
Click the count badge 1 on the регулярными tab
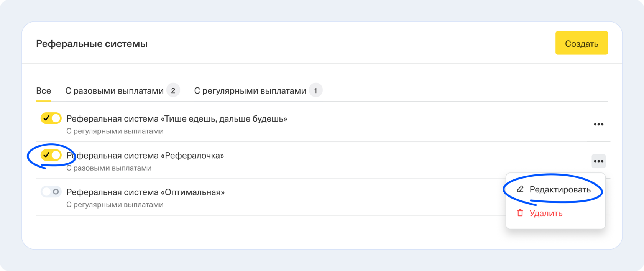point(315,90)
